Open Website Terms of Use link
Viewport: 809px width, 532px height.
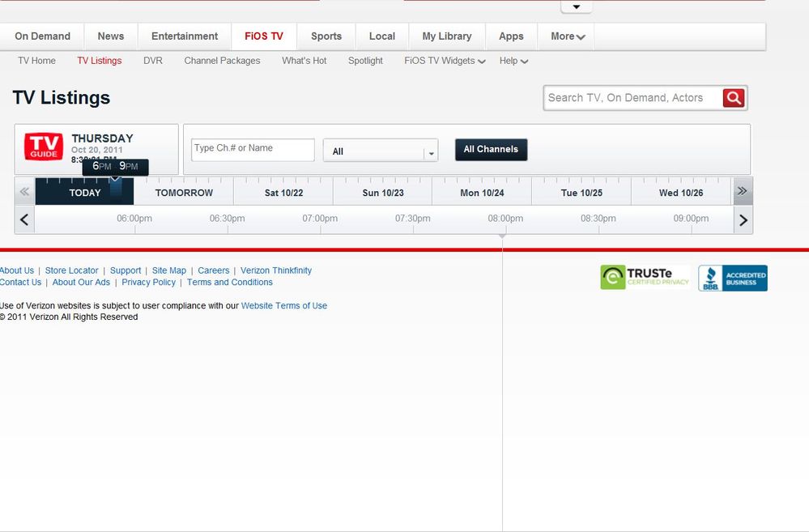click(x=283, y=305)
